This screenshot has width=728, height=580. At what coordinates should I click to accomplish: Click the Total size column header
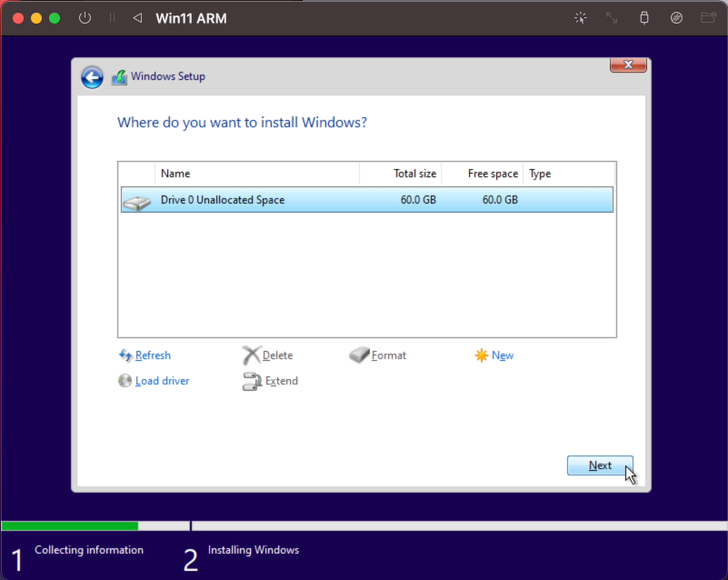click(x=400, y=174)
